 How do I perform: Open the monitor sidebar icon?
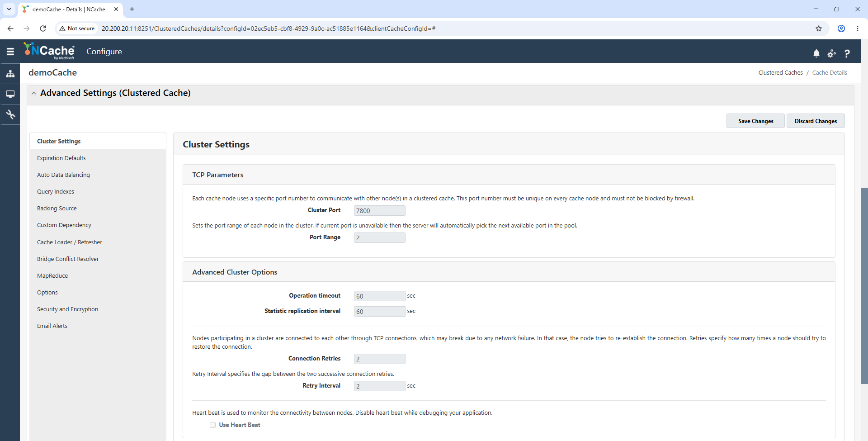click(x=10, y=94)
